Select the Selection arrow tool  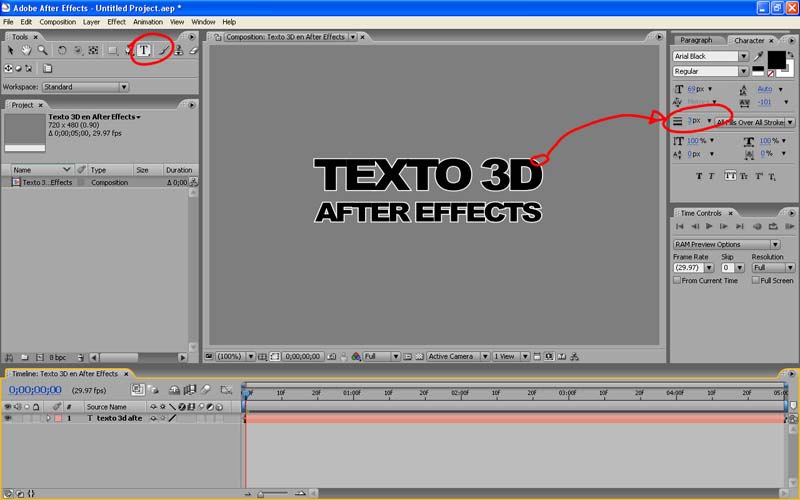[x=10, y=50]
